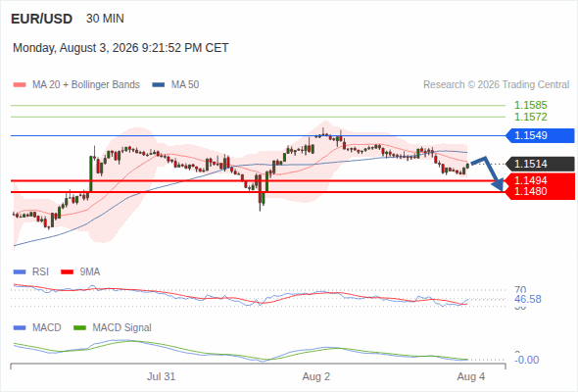Click the red 9MA legend swatch
Image resolution: width=578 pixels, height=392 pixels.
tap(67, 272)
